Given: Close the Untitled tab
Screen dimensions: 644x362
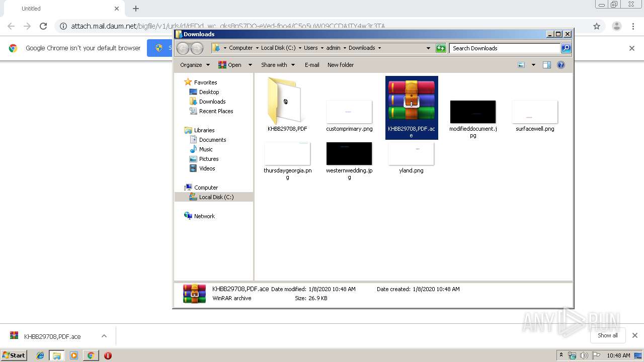Looking at the screenshot, I should [117, 9].
